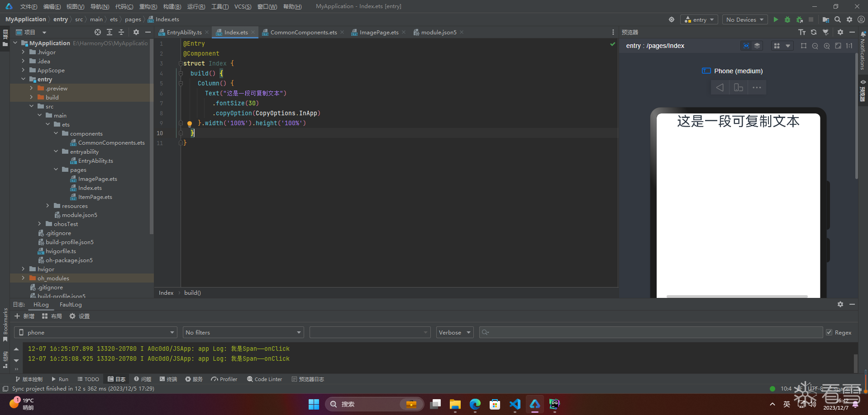Toggle the Regex checkbox in log search

click(x=829, y=332)
